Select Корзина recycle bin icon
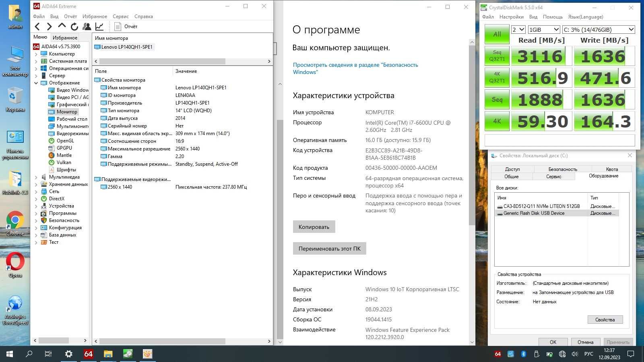644x362 pixels. [x=15, y=100]
